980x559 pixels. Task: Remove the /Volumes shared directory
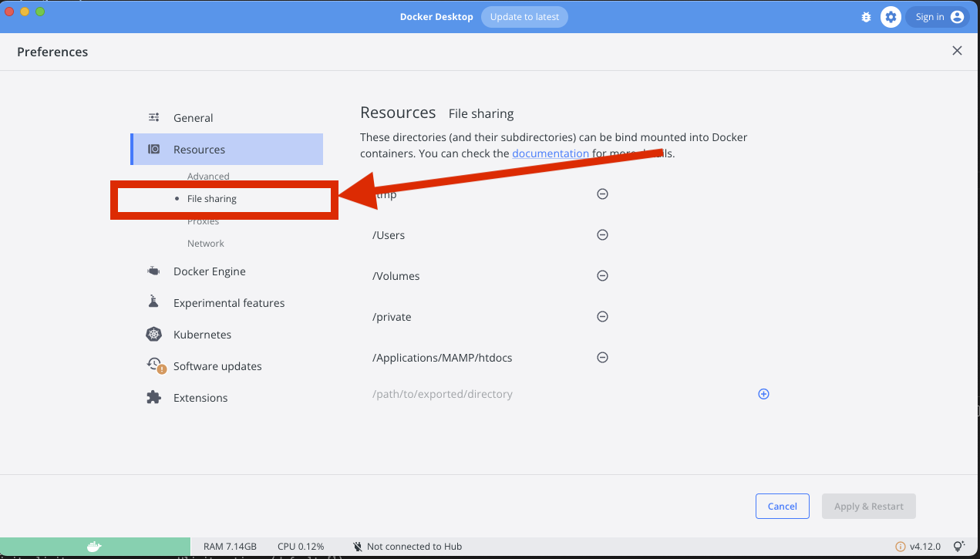click(x=603, y=275)
